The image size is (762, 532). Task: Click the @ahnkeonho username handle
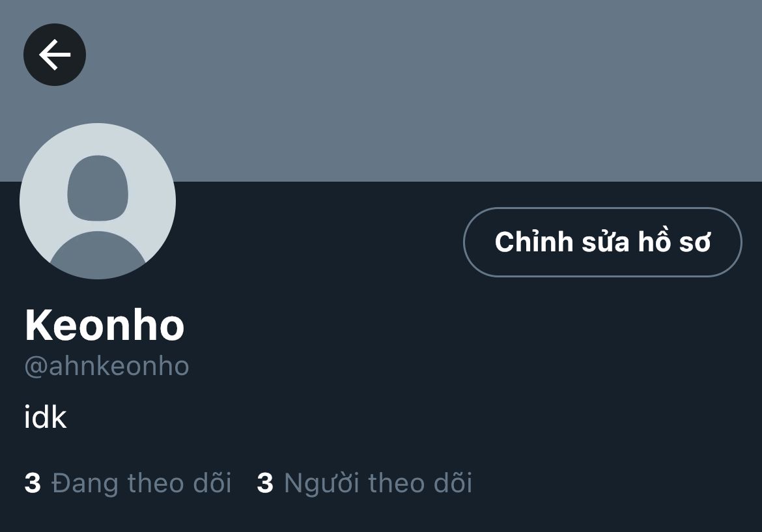tap(106, 366)
